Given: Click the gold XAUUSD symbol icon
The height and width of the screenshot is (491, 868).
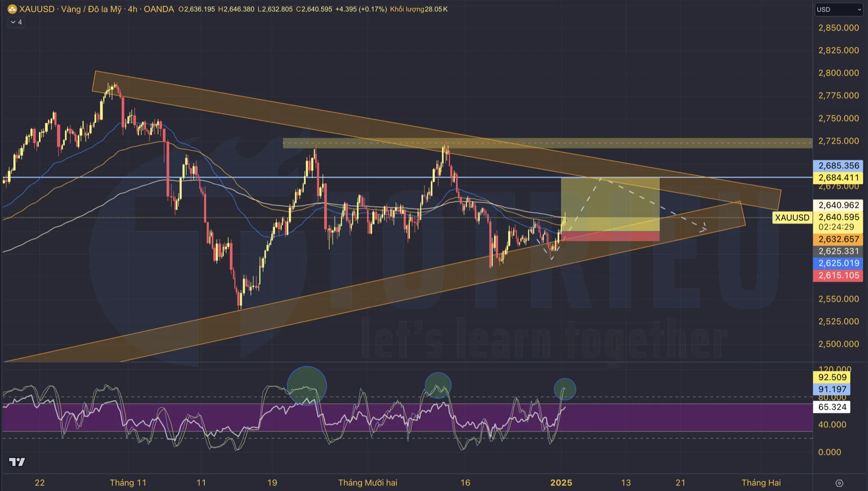Looking at the screenshot, I should [12, 9].
